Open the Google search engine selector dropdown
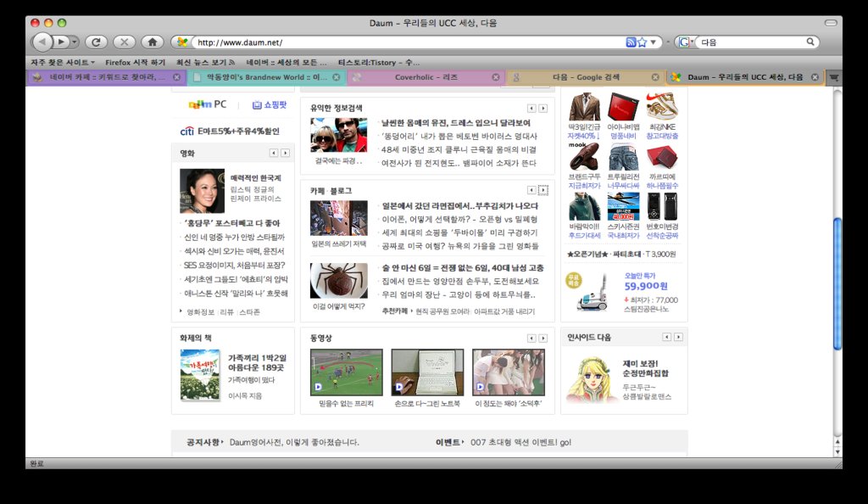 click(x=686, y=42)
